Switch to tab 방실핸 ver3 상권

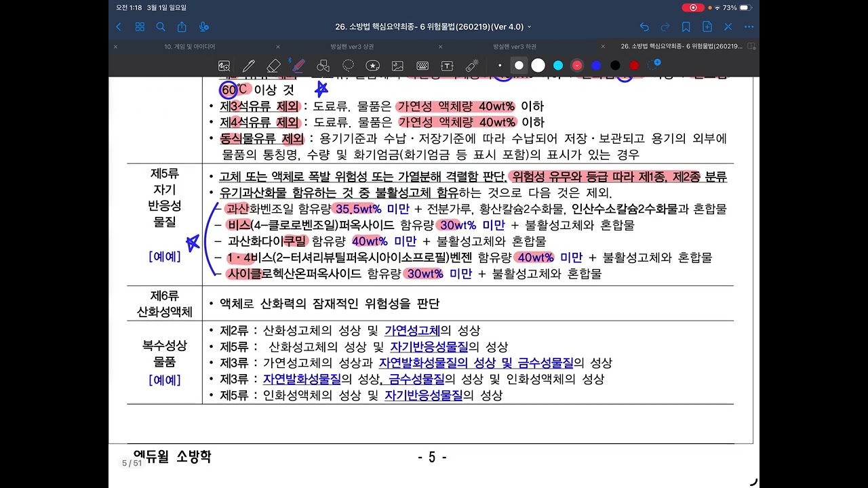coord(351,47)
